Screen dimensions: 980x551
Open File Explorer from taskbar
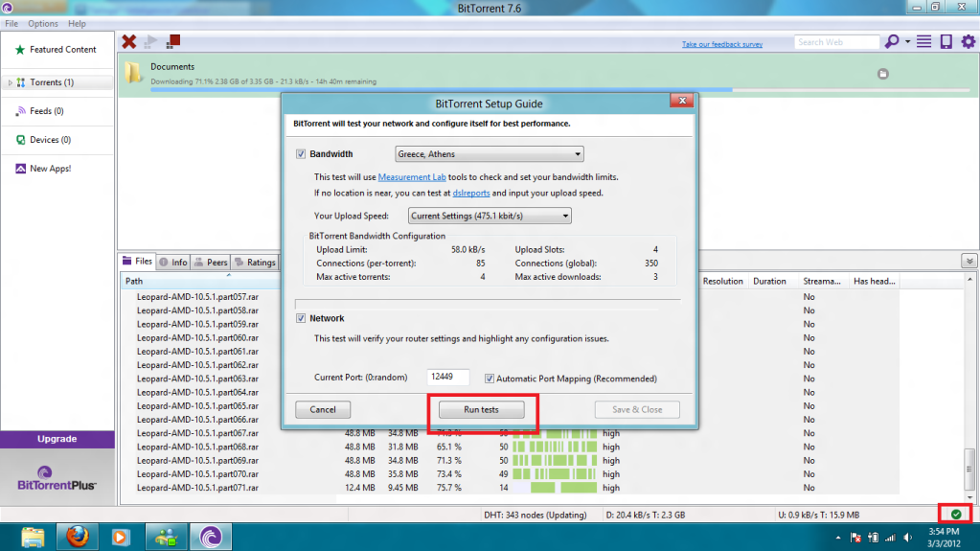34,537
